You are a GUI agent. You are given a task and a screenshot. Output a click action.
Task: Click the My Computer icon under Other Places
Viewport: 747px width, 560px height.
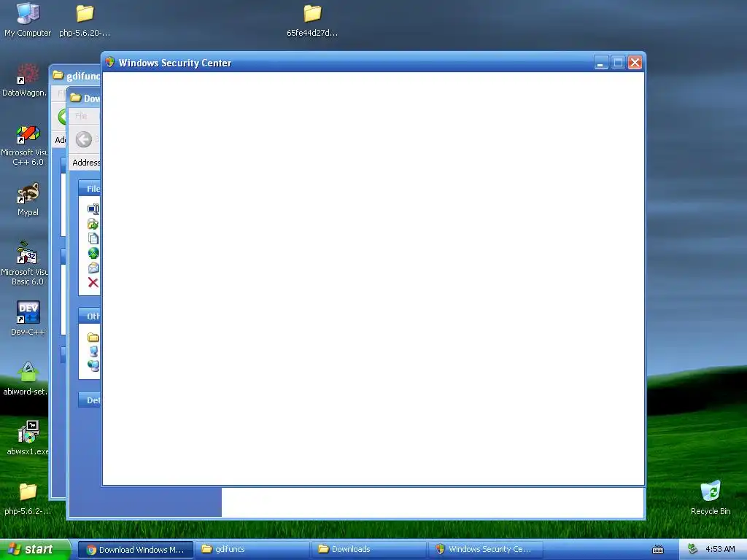(x=94, y=351)
